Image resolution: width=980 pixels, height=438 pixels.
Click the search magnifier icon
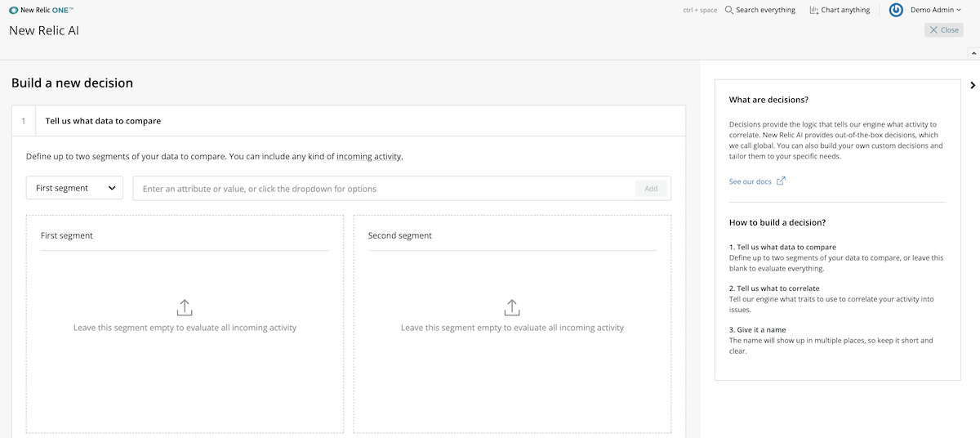(x=729, y=10)
